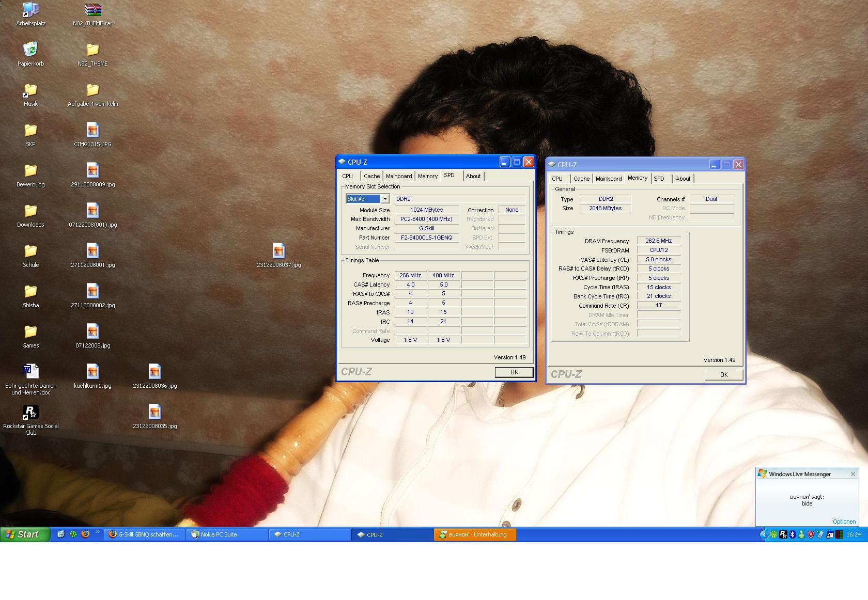Click OK in the CPU-Z SPD window

tap(514, 372)
